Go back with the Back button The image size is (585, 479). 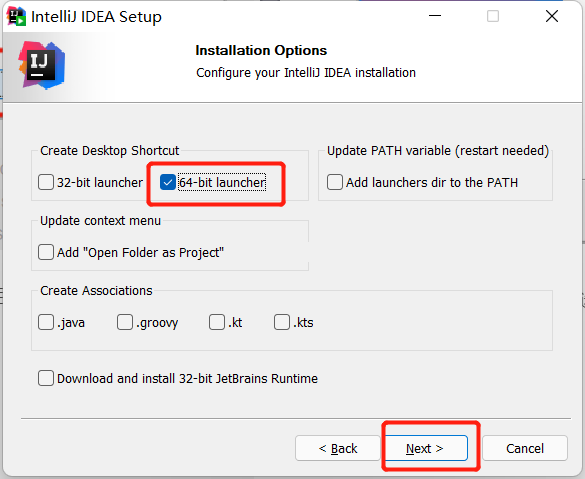point(338,448)
